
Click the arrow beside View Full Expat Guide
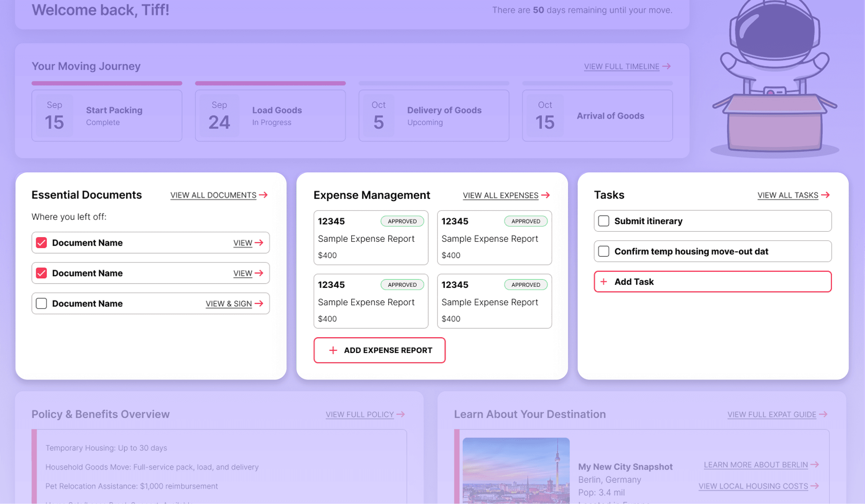point(823,414)
